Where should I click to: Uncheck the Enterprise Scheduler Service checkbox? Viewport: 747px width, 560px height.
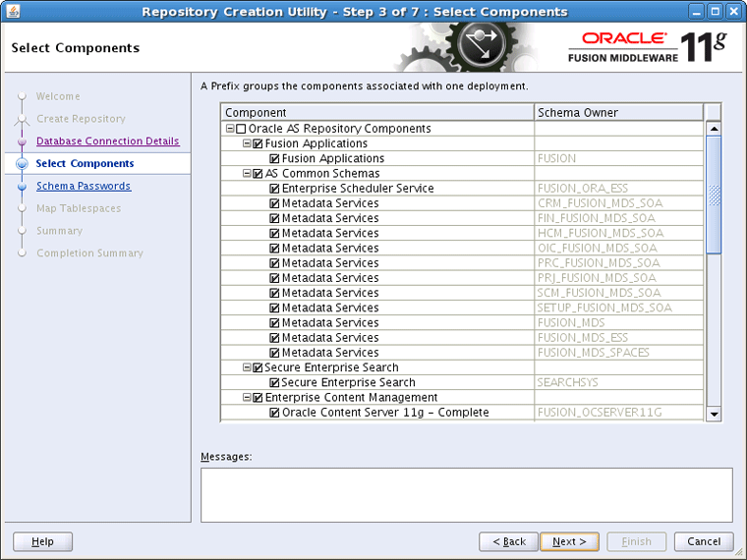pos(274,189)
